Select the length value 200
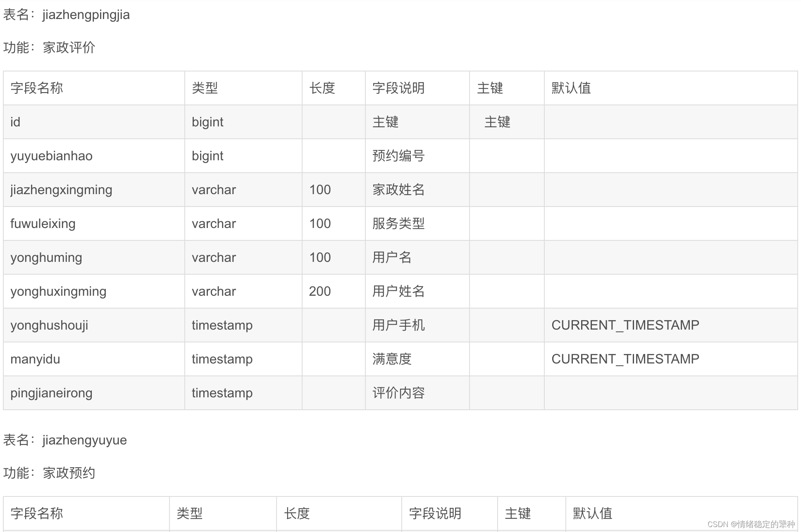 pyautogui.click(x=320, y=291)
